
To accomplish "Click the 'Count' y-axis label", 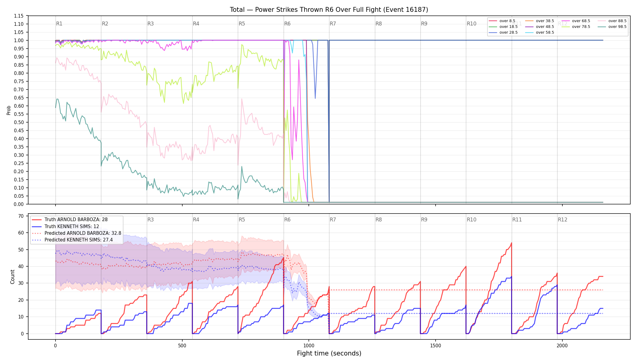I will pos(12,277).
